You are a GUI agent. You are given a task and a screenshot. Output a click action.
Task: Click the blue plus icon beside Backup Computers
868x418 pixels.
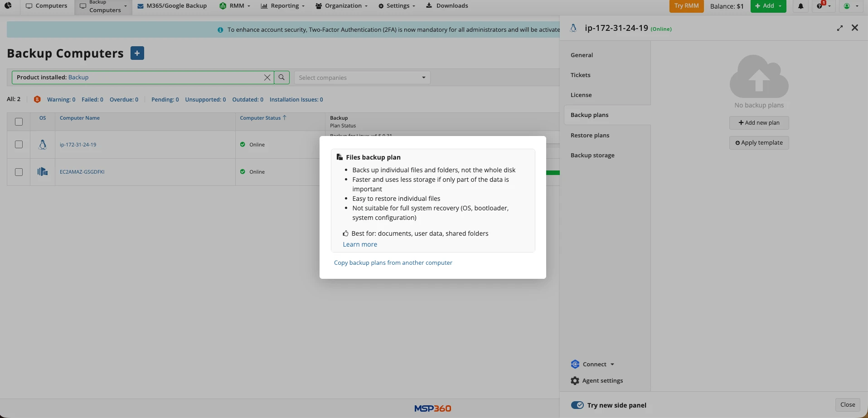click(x=137, y=53)
